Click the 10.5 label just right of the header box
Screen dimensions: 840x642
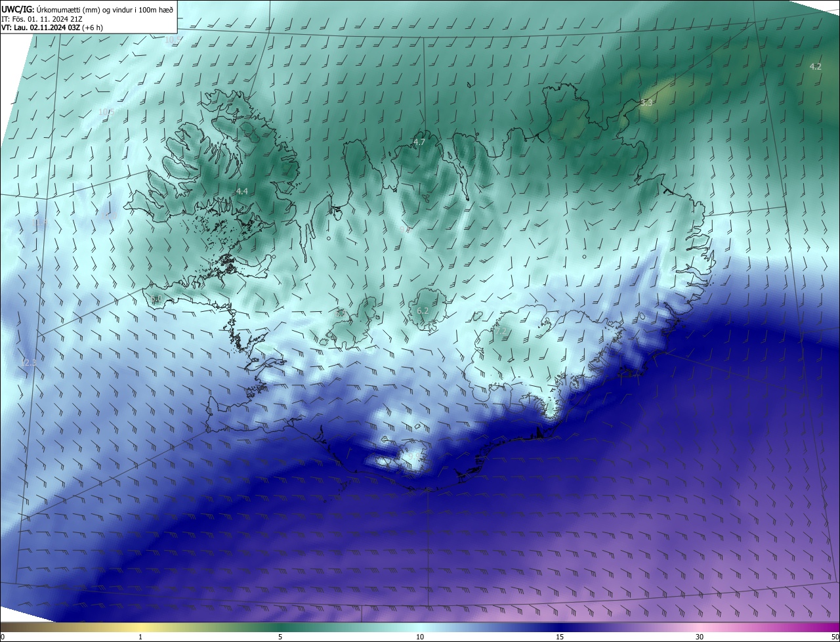coord(173,39)
